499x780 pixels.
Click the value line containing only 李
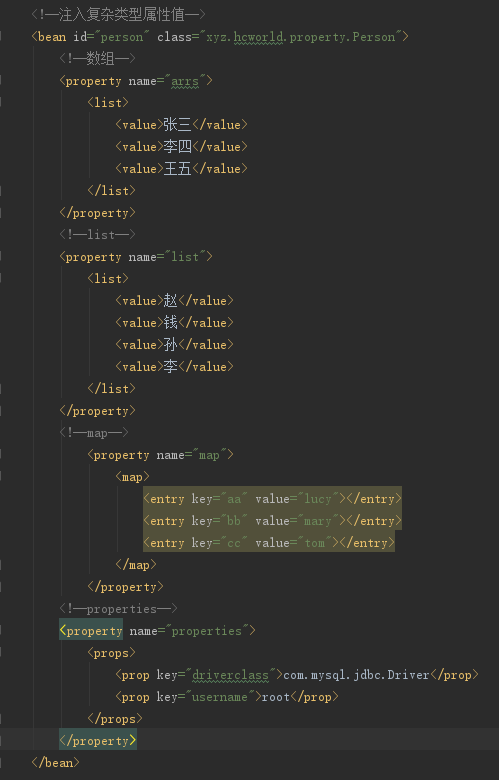tap(174, 367)
